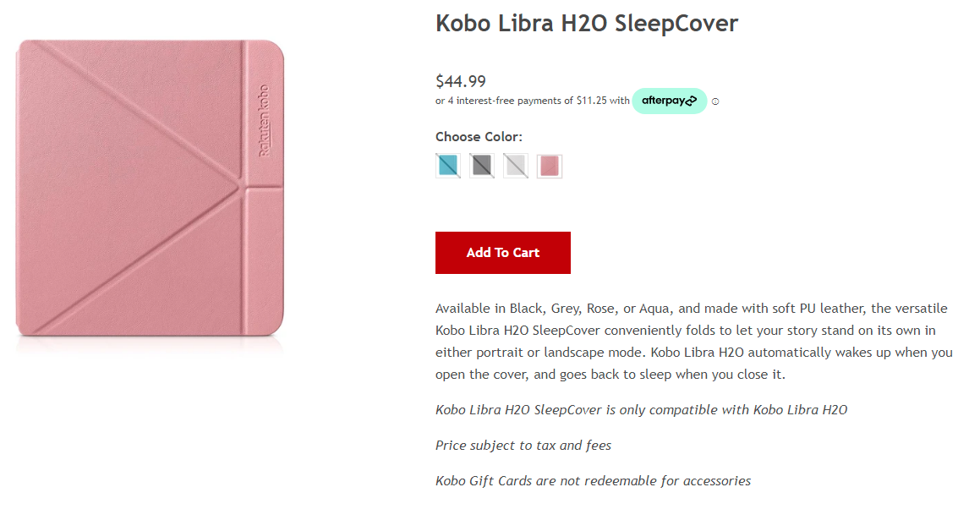
Task: Choose the Black cover color swatch
Action: tap(482, 166)
